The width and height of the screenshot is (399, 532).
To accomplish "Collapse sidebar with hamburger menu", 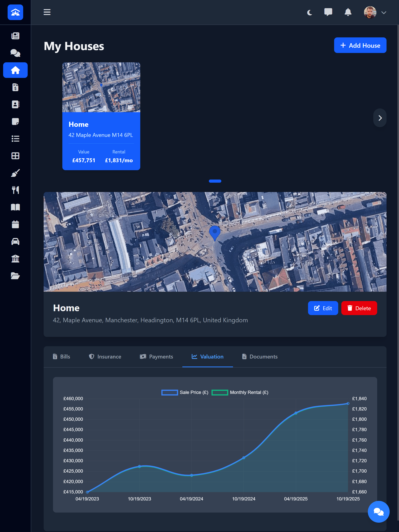I will [47, 12].
